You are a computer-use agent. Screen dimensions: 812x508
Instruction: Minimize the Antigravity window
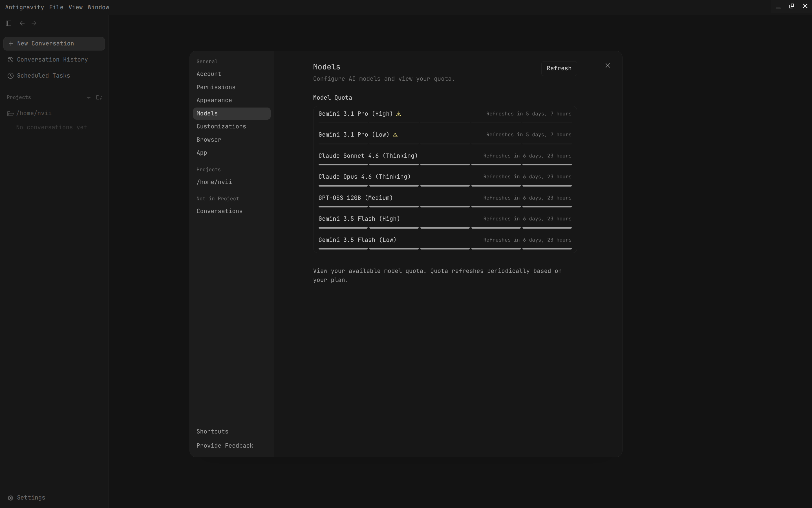778,6
